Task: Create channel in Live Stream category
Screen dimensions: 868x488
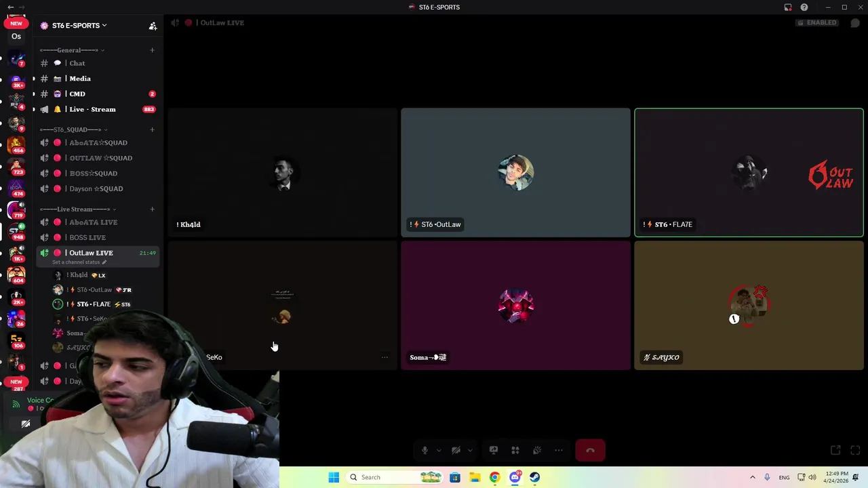Action: click(152, 209)
